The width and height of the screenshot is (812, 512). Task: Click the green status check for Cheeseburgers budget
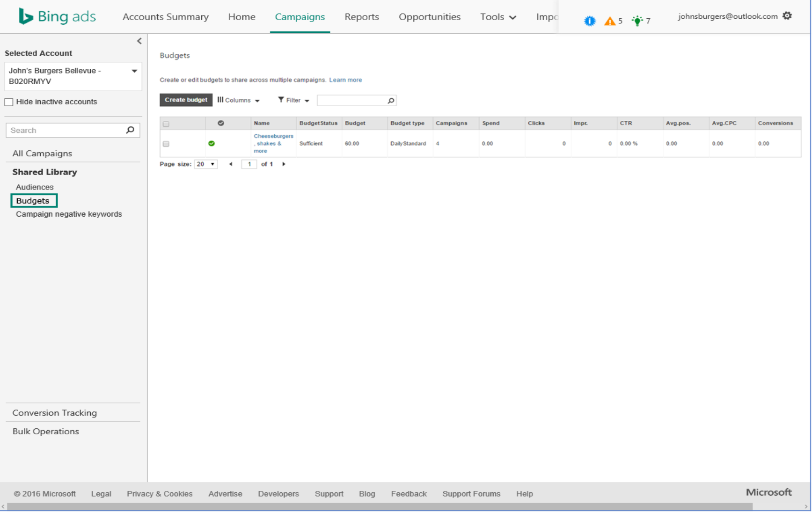[212, 143]
